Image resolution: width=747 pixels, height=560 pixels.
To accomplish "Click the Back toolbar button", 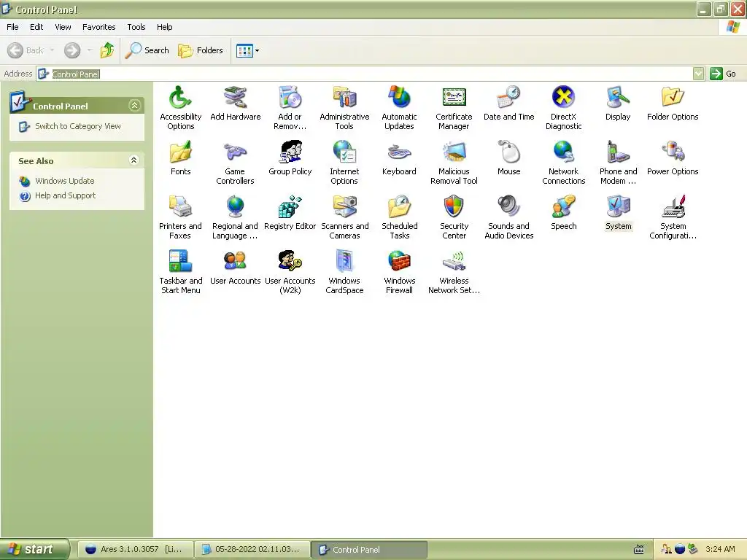I will (x=26, y=50).
